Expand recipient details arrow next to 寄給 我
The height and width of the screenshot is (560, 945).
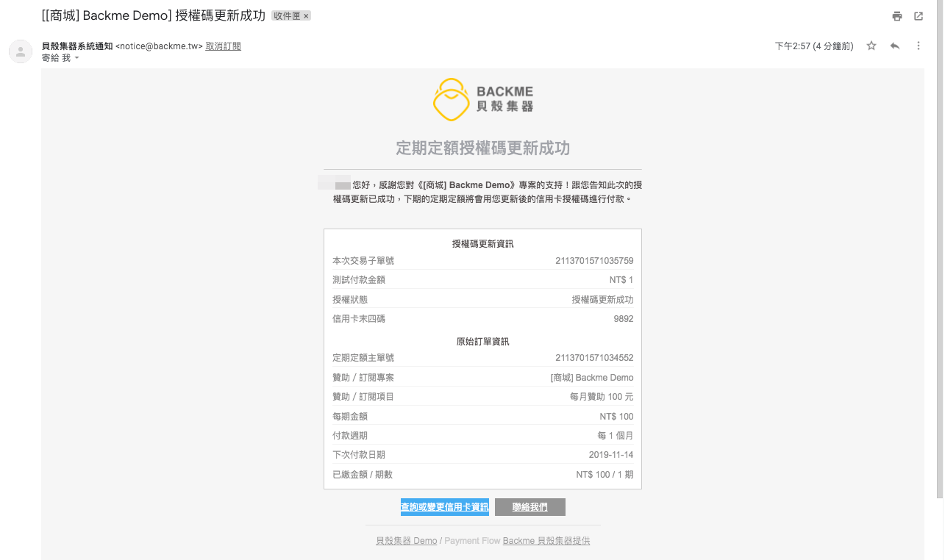tap(76, 58)
